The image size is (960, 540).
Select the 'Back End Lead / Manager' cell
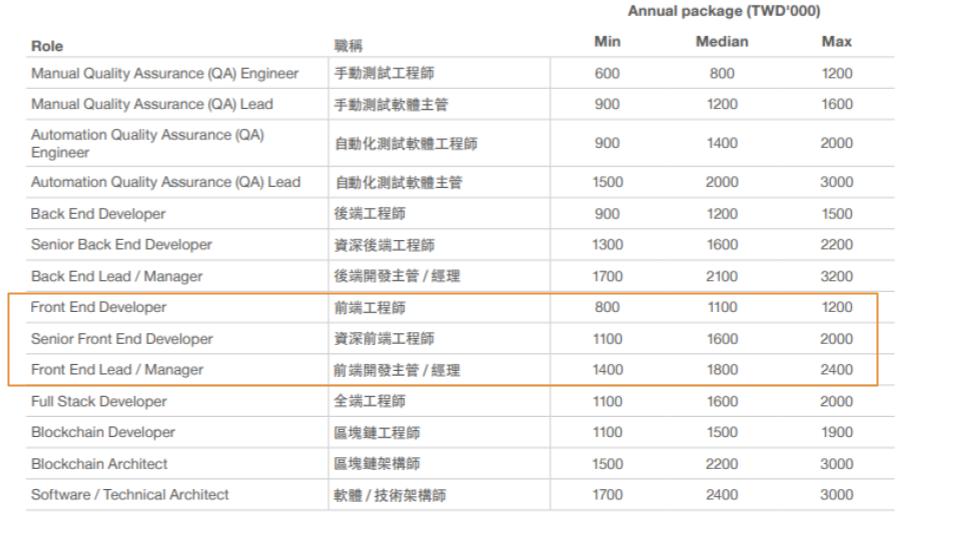pyautogui.click(x=116, y=276)
